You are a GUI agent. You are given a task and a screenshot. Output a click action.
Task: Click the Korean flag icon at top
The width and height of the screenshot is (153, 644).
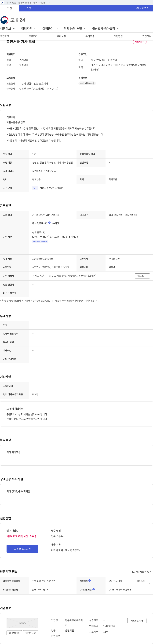pos(2,3)
